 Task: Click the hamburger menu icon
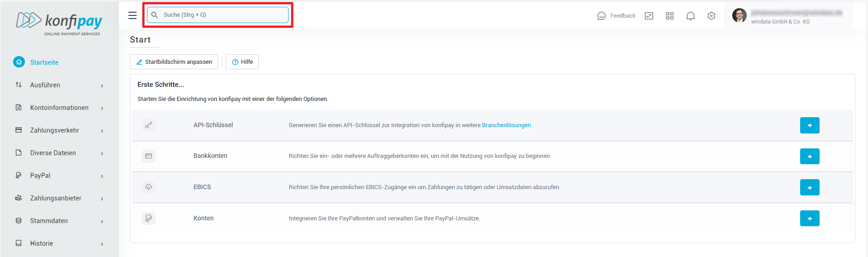coord(132,15)
